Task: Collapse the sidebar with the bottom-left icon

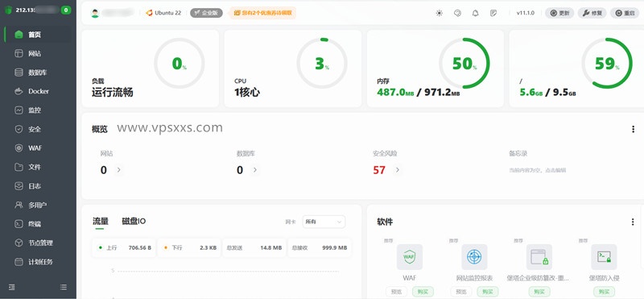Action: click(12, 287)
